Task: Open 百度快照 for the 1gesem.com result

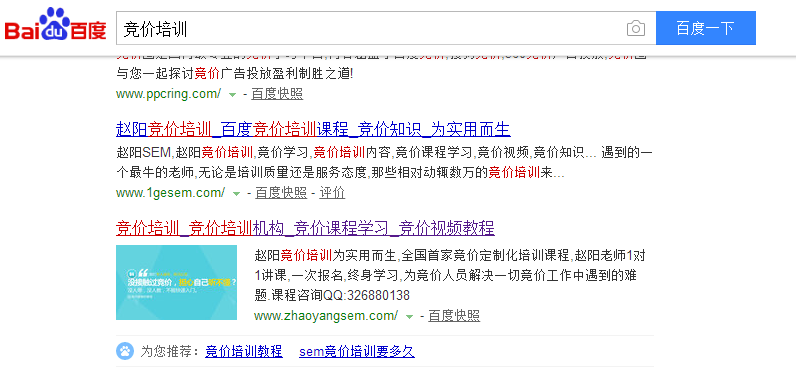Action: click(x=281, y=193)
